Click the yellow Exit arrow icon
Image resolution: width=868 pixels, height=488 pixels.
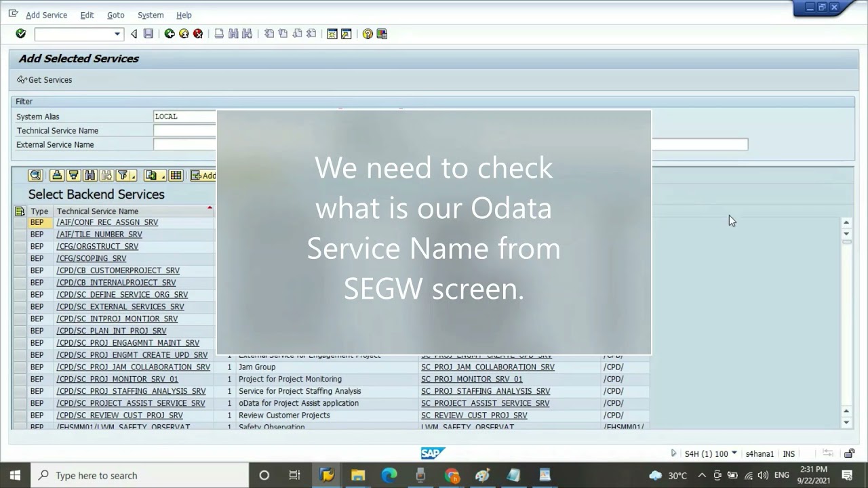[184, 34]
